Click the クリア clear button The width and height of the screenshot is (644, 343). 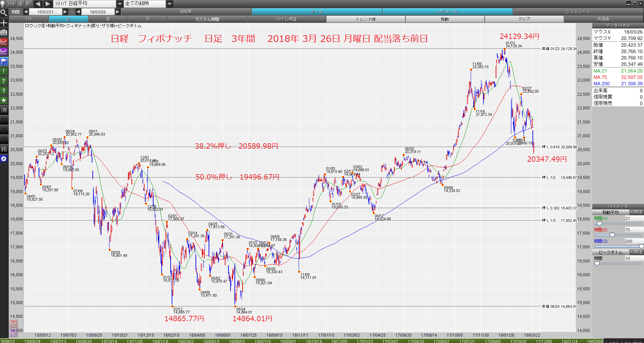pos(524,19)
